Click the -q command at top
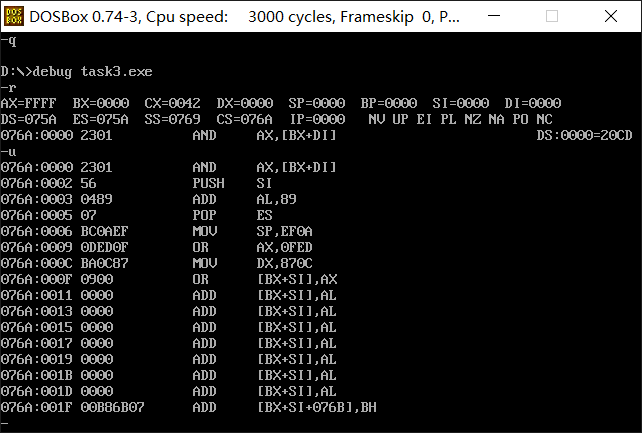642x433 pixels. [9, 41]
